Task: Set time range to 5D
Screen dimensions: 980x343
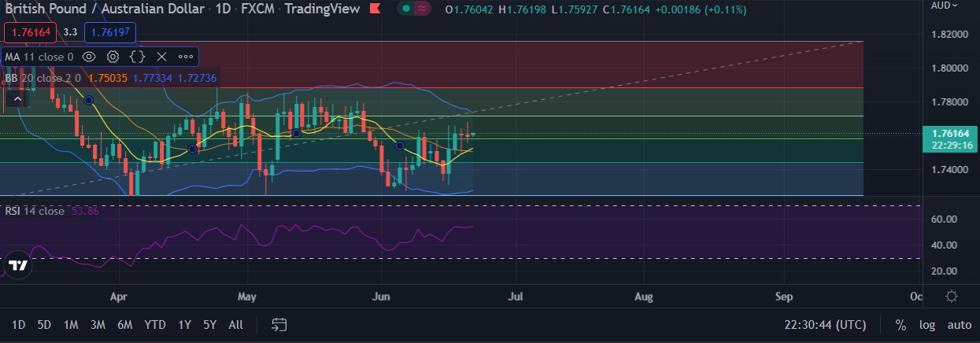Action: [44, 324]
